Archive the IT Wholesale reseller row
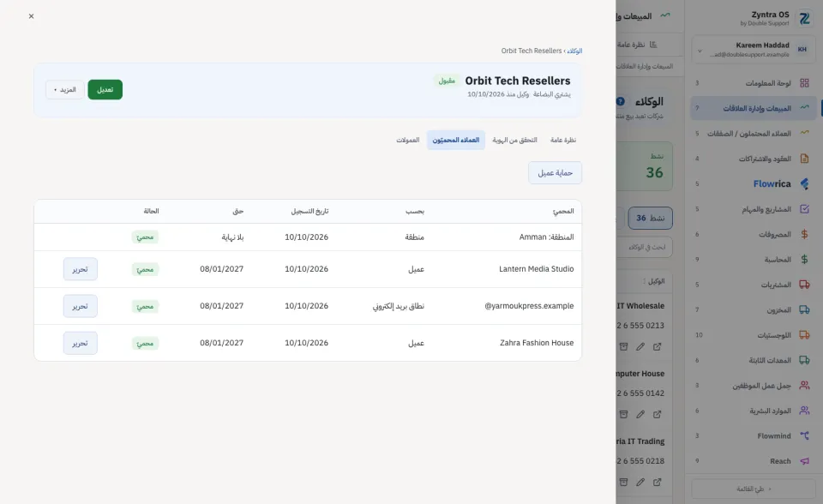 (x=623, y=346)
